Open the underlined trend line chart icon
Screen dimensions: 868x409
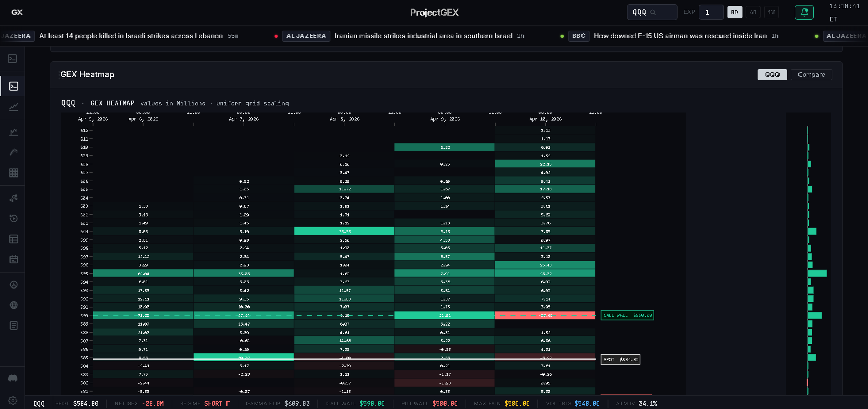[x=14, y=107]
